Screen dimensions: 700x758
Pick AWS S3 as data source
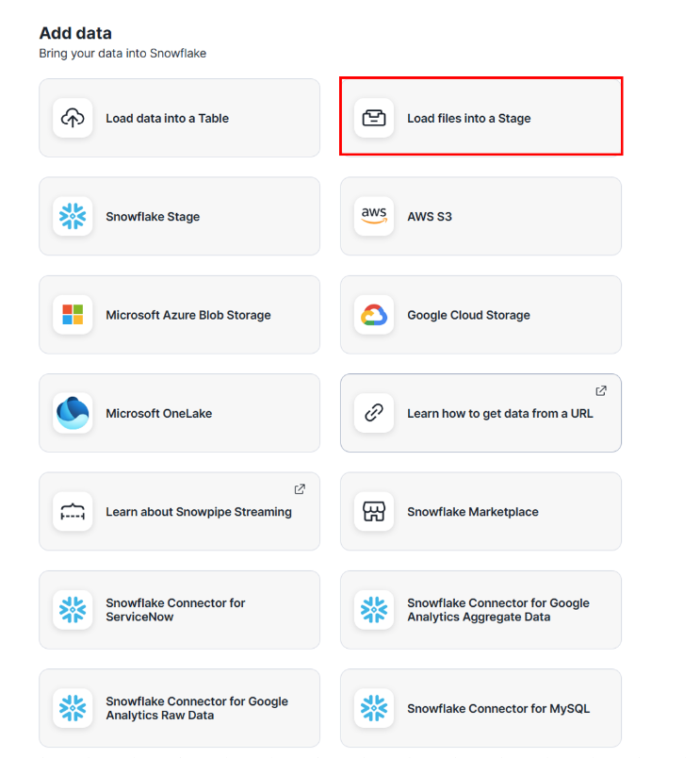[x=480, y=216]
